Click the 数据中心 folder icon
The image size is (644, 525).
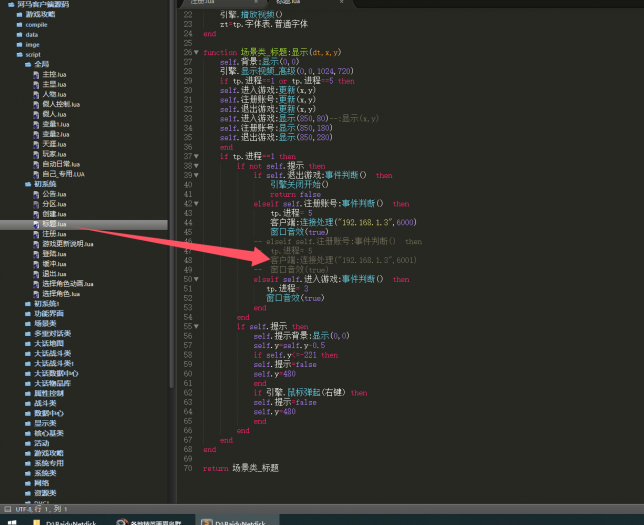coord(27,412)
